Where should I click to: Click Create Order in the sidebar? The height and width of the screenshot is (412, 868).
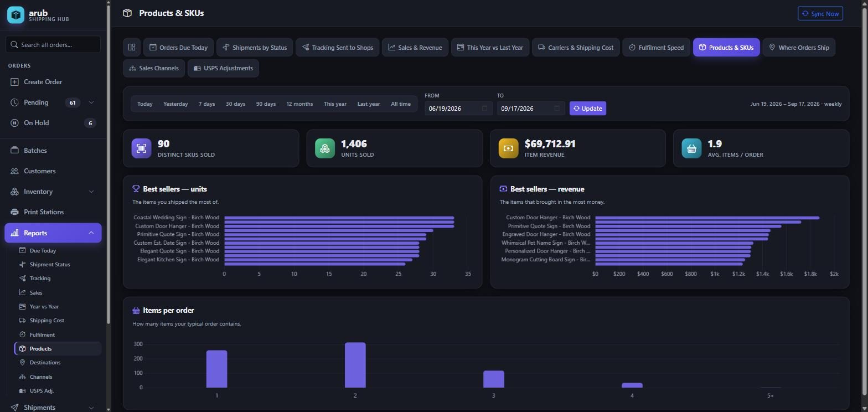[53, 82]
